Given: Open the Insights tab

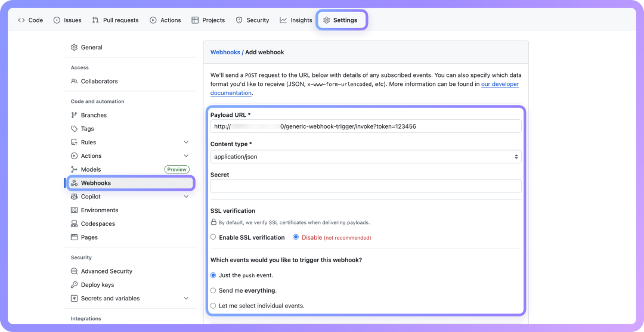Looking at the screenshot, I should 296,20.
